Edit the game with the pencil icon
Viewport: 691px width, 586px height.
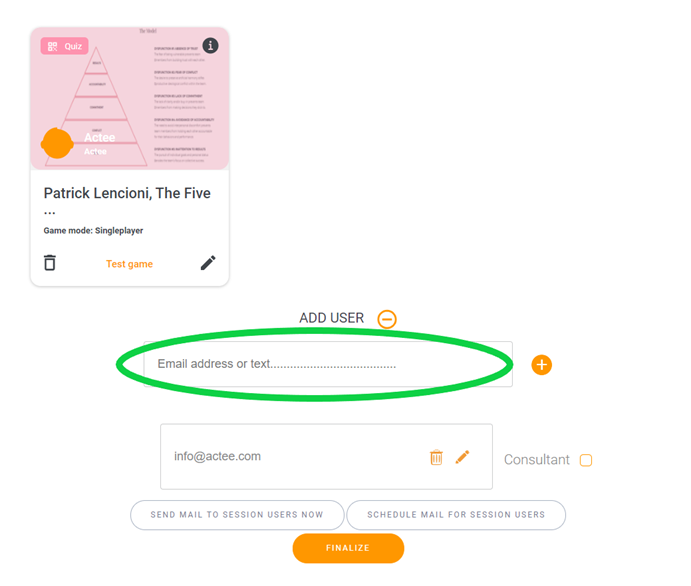click(208, 263)
